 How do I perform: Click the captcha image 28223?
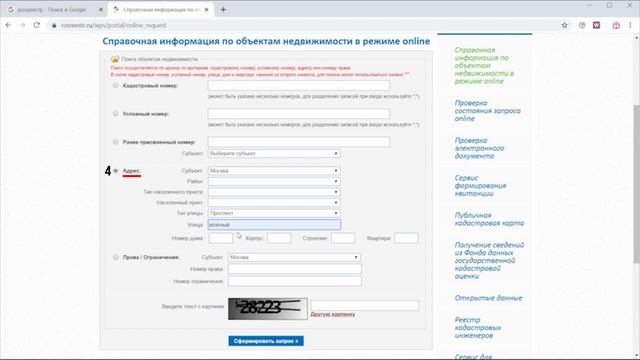(268, 309)
